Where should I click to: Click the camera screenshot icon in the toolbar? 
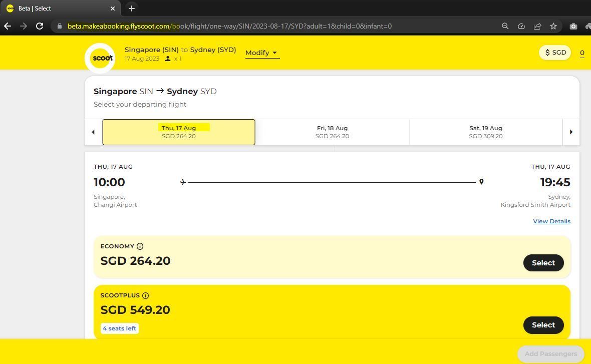[573, 26]
